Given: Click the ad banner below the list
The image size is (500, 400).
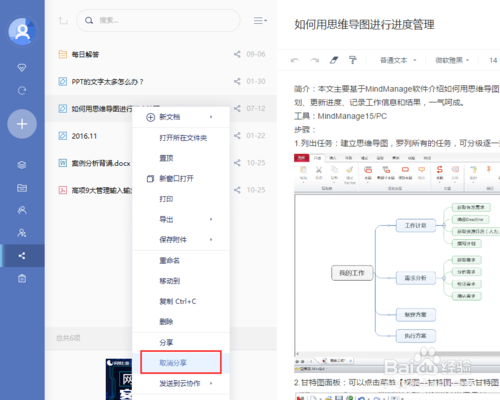Looking at the screenshot, I should [119, 379].
